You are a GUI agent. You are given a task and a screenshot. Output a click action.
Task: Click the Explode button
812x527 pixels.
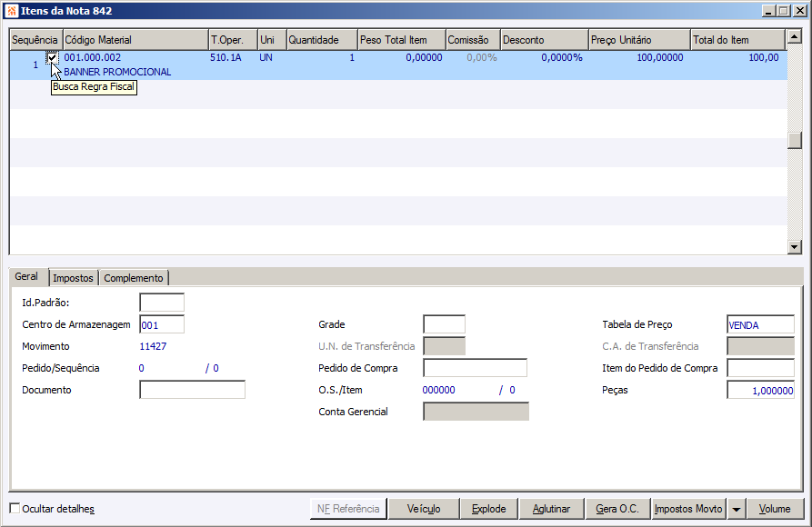point(489,509)
